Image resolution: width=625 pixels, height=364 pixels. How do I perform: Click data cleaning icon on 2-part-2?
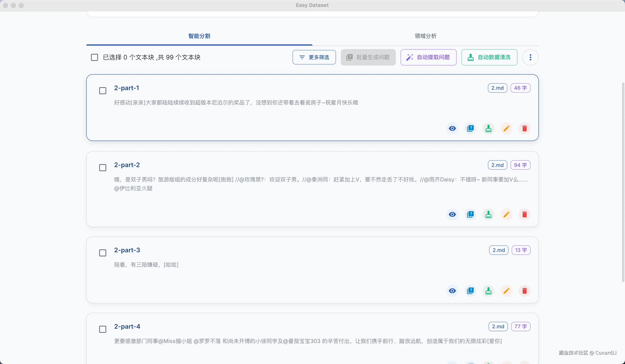(488, 214)
